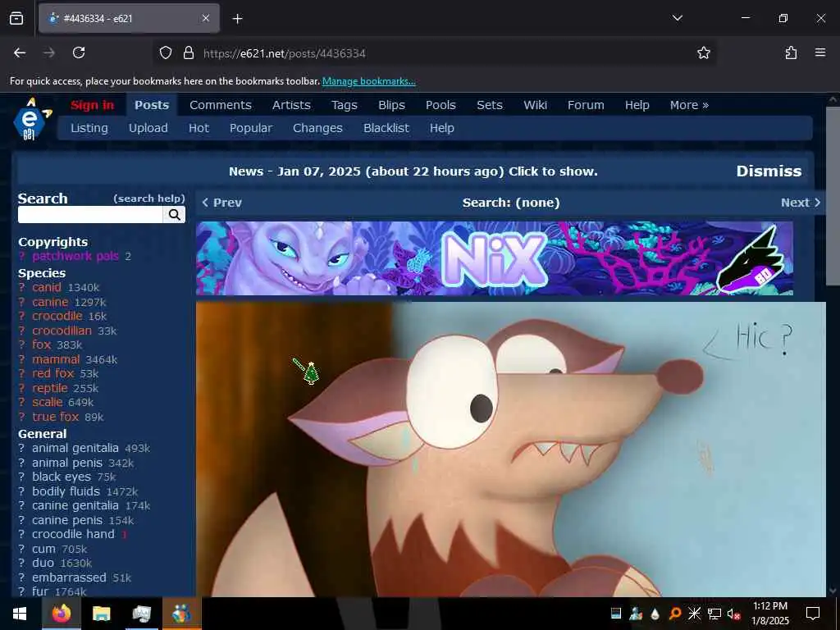Click the question mark beside red fox
The image size is (840, 630).
click(21, 373)
